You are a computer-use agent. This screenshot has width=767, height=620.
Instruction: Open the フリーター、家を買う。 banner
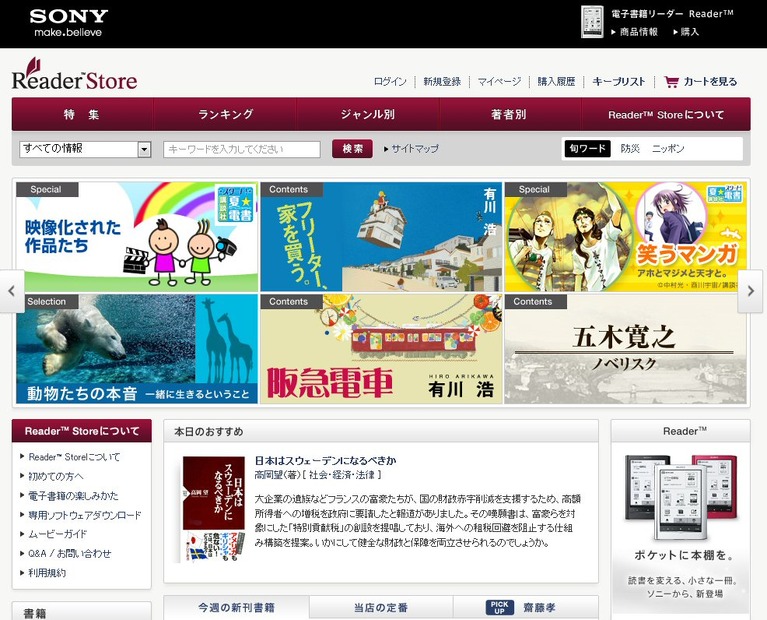pyautogui.click(x=381, y=237)
